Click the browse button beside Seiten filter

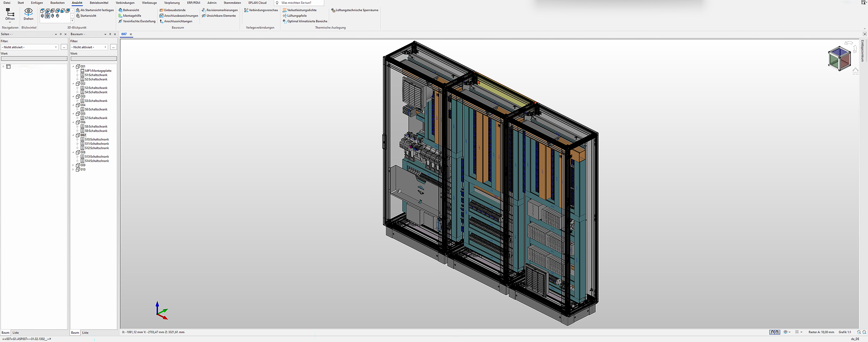(64, 47)
